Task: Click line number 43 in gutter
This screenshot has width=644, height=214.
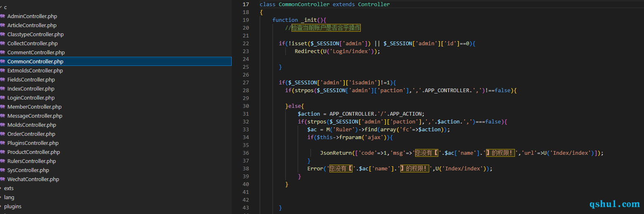Action: (246, 207)
